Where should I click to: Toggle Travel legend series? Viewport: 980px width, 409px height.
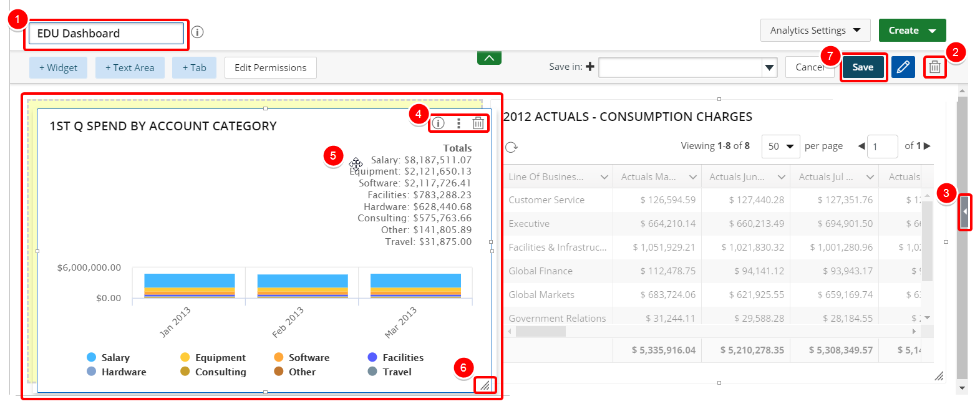coord(390,372)
